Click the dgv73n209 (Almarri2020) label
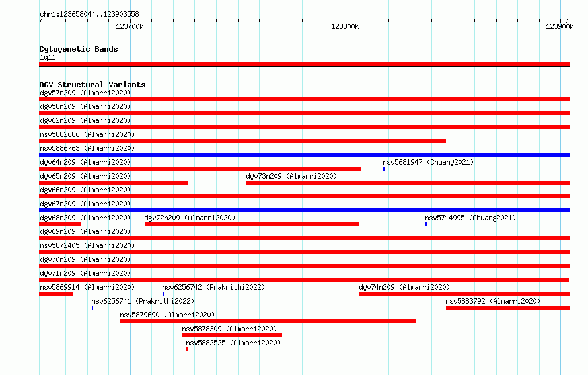Image resolution: width=588 pixels, height=375 pixels. pos(291,176)
